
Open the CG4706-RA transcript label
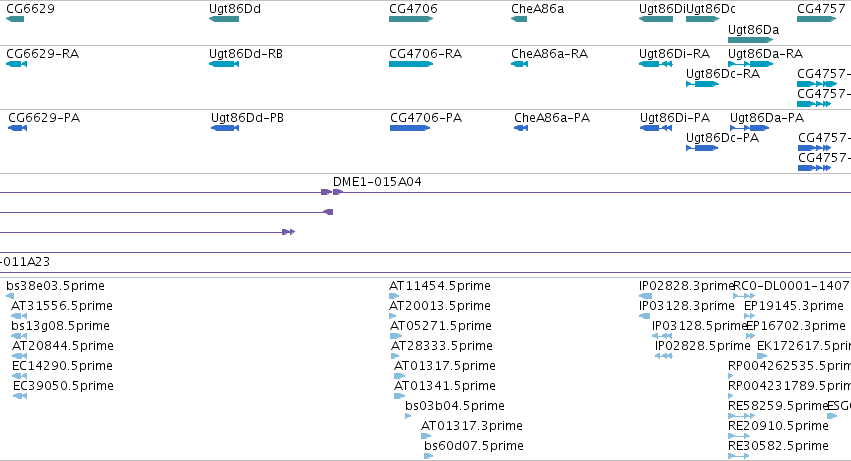(426, 54)
